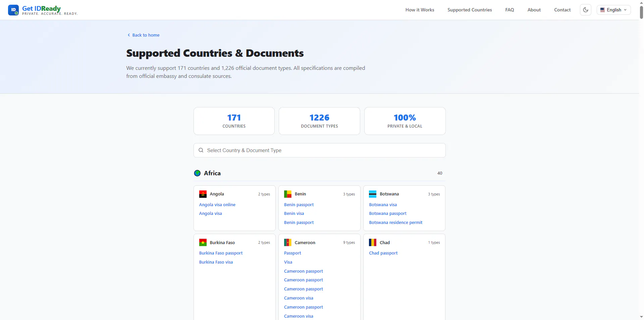Open the Angola visa online link
644x320 pixels.
217,205
